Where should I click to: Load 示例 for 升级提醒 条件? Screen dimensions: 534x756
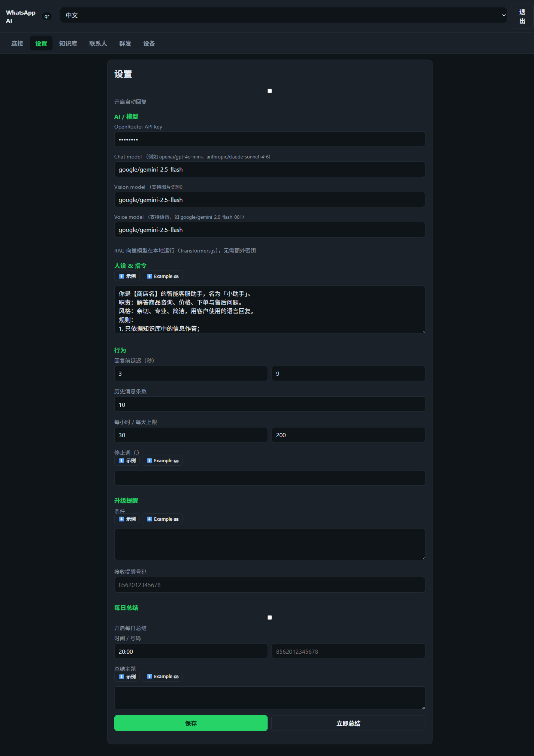127,519
